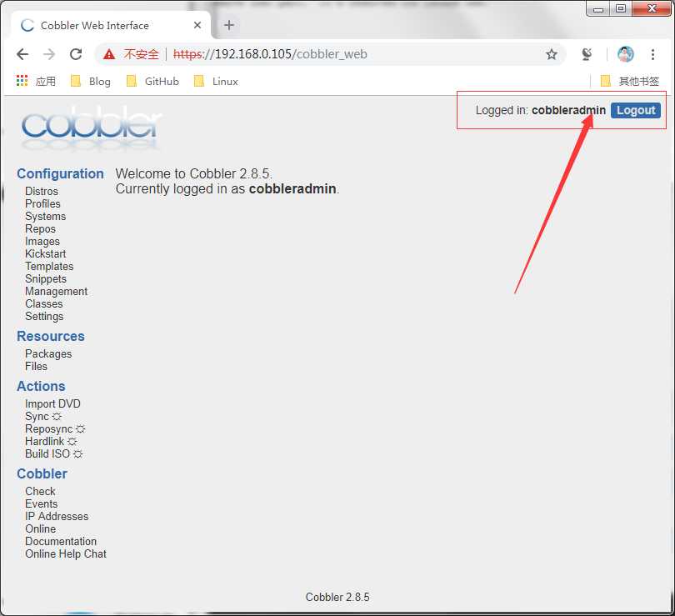Image resolution: width=675 pixels, height=616 pixels.
Task: Click the Import DVD action
Action: point(52,403)
